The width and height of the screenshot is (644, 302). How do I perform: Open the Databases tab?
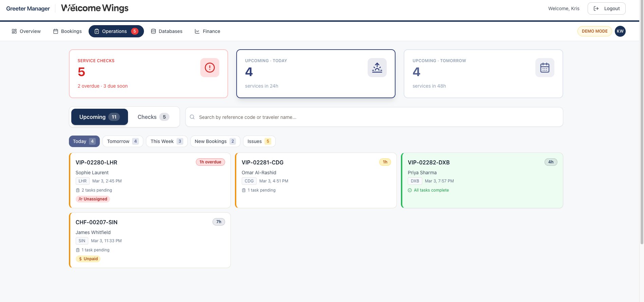point(167,31)
